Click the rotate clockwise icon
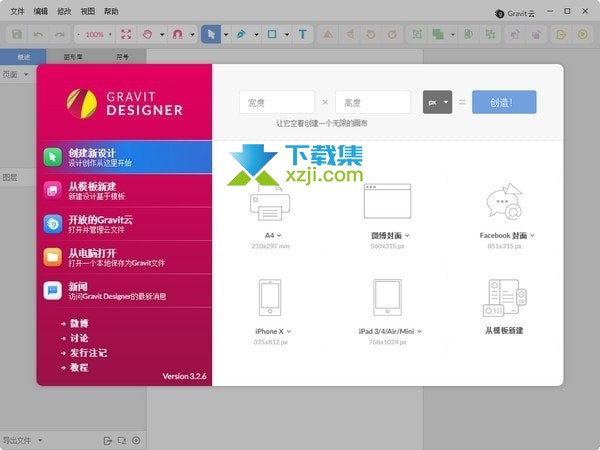The image size is (600, 450). click(392, 34)
